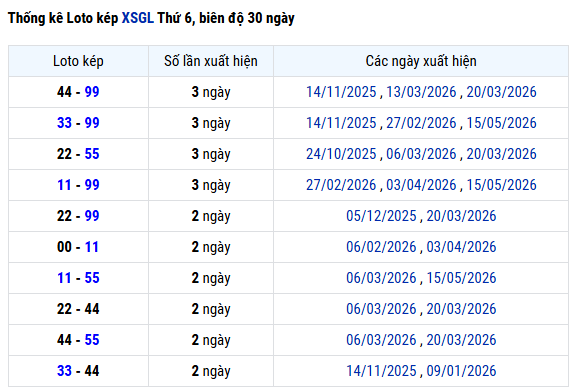Click '2 ngày' in the 11 - 55 row
This screenshot has height=389, width=576.
pyautogui.click(x=211, y=278)
